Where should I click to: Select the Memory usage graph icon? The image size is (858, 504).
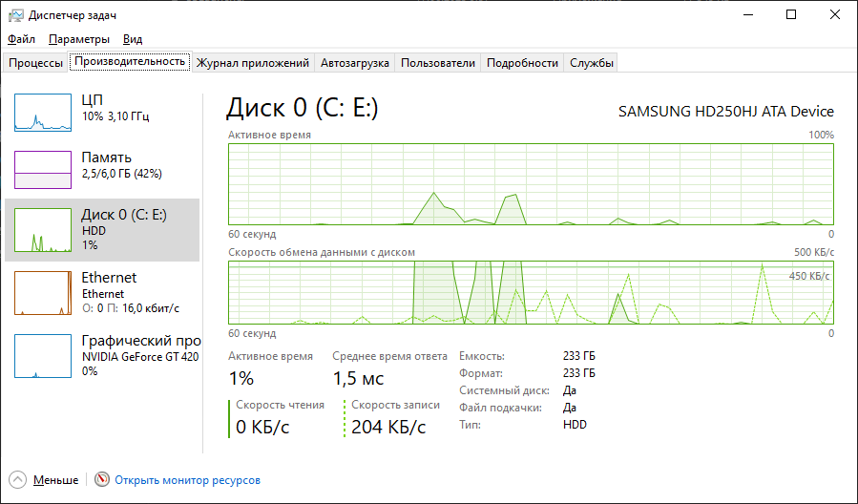[x=43, y=170]
